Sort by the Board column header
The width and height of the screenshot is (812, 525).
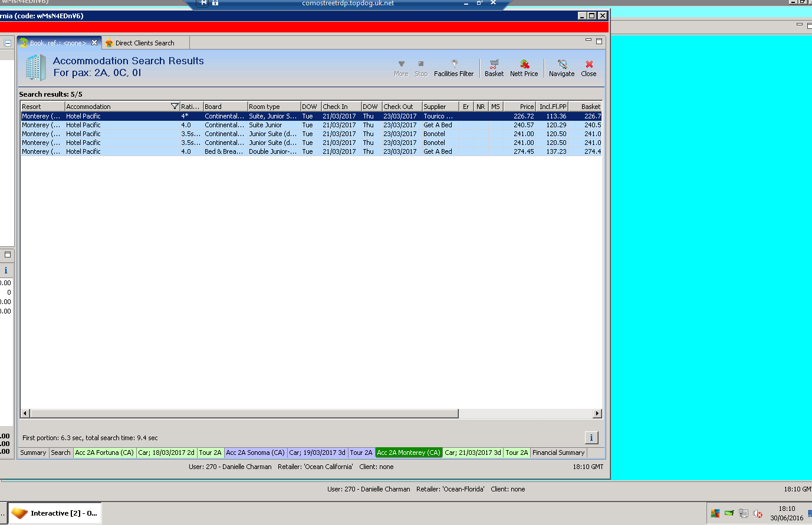(x=225, y=107)
